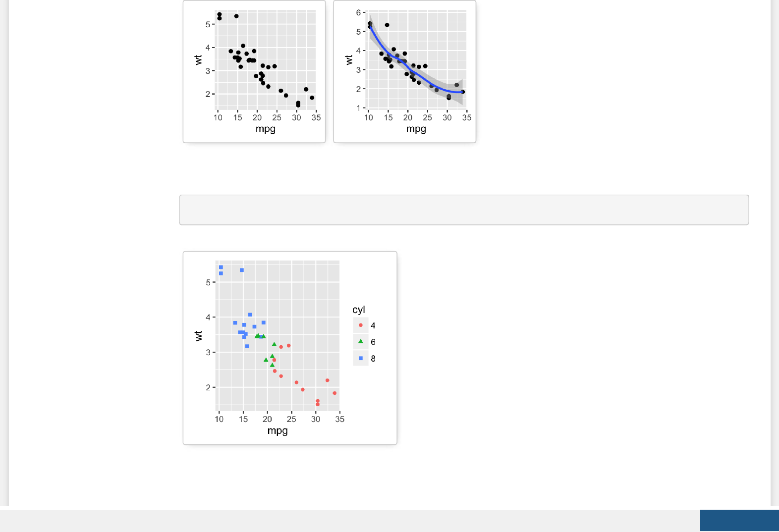Click "mpg" axis title of colored plot
This screenshot has width=779, height=532.
point(278,430)
